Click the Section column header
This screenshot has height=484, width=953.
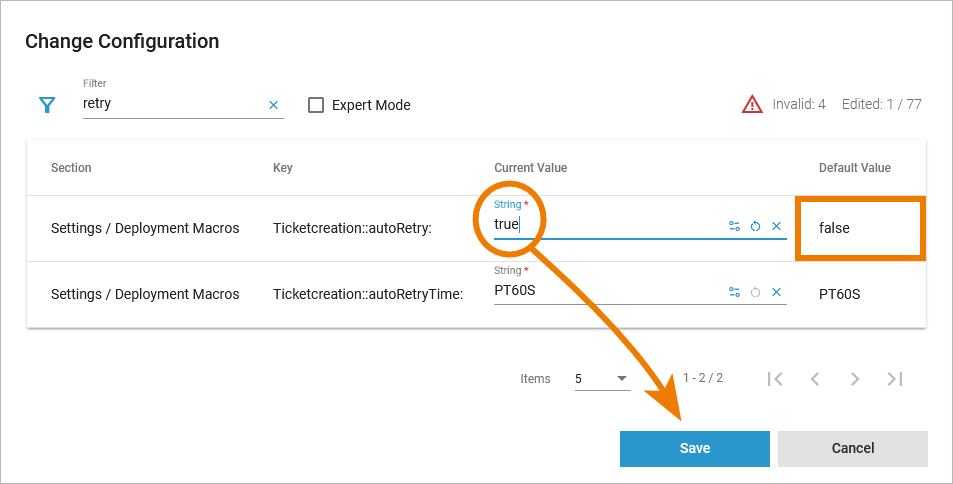point(71,168)
